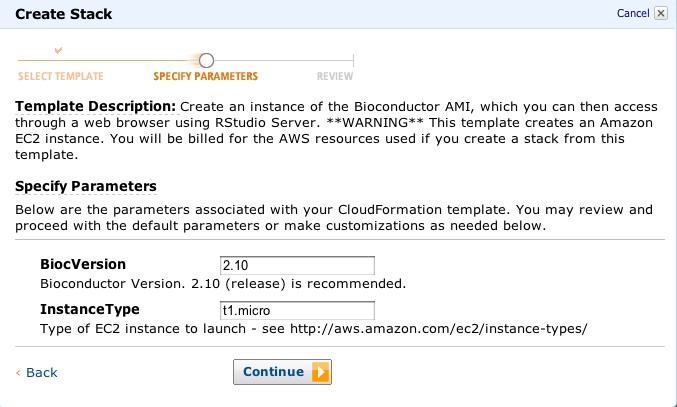Click the Specify Parameters section heading
This screenshot has width=677, height=407.
point(86,186)
